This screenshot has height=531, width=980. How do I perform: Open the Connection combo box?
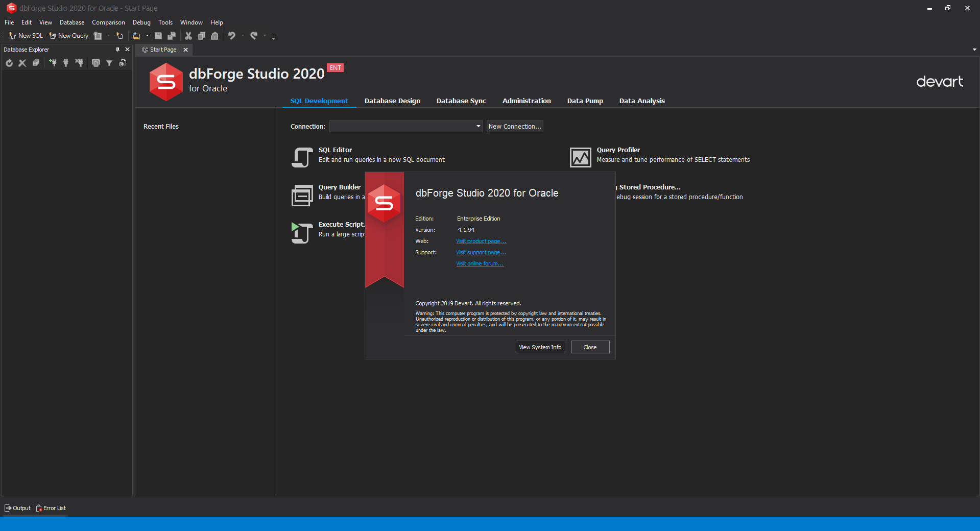[x=406, y=126]
